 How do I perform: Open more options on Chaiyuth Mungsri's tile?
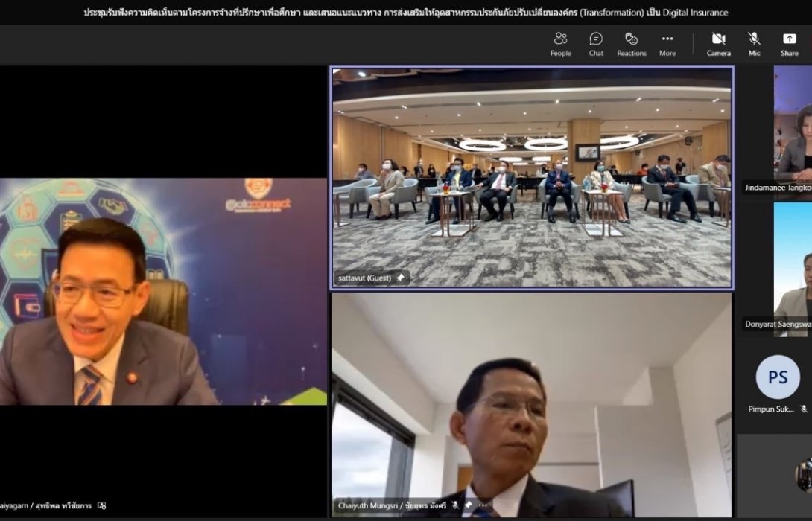(480, 505)
